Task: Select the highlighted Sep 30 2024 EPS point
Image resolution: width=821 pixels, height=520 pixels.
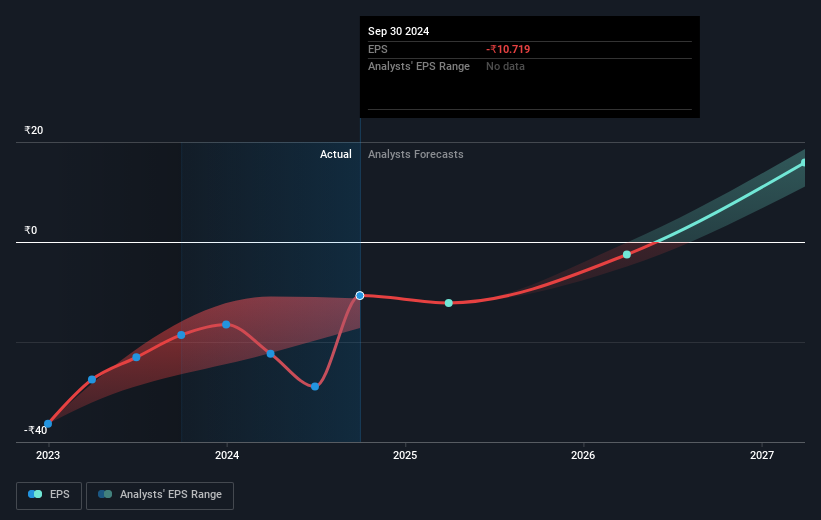Action: [x=360, y=296]
